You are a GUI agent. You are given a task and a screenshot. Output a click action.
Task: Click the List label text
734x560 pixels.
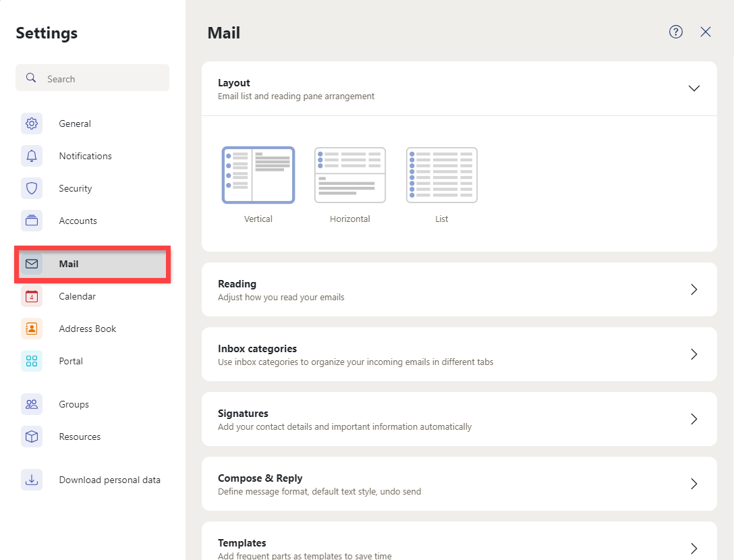pyautogui.click(x=441, y=219)
